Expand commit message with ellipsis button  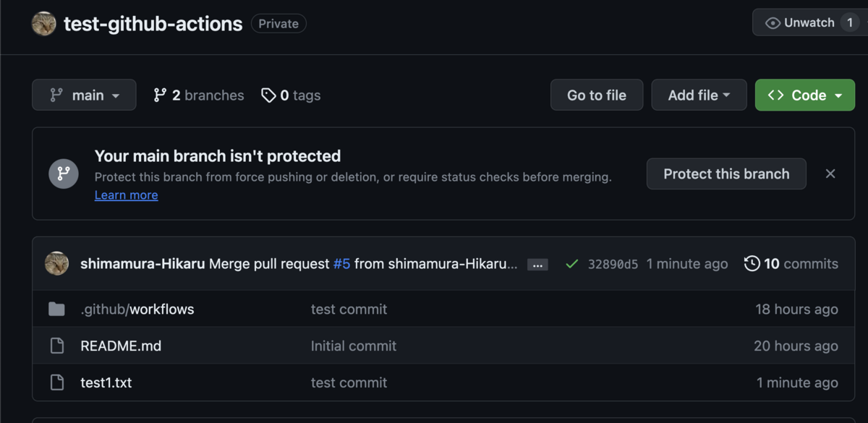click(x=537, y=265)
